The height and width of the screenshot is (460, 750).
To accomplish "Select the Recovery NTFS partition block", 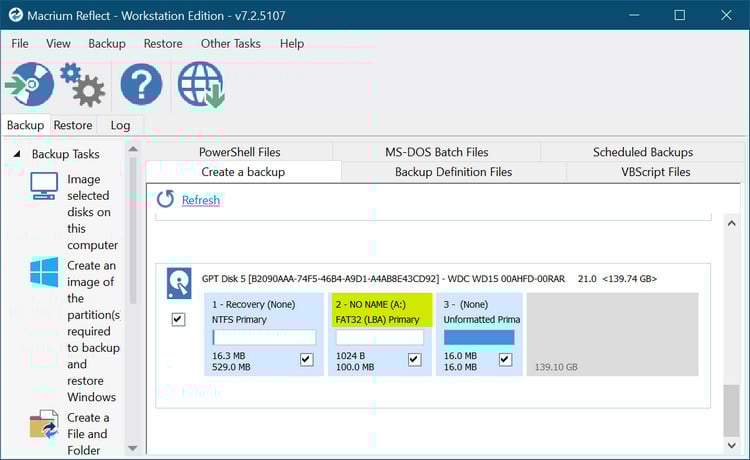I will pos(264,334).
